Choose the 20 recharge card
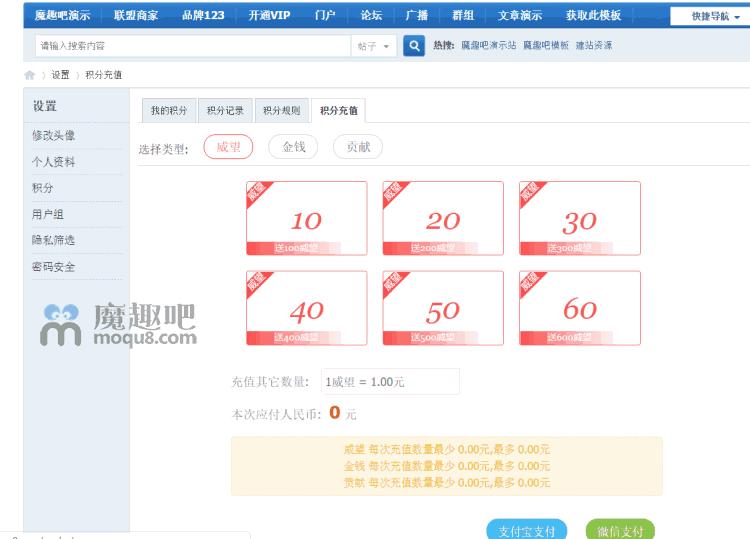Viewport: 750px width, 539px height. (x=443, y=218)
